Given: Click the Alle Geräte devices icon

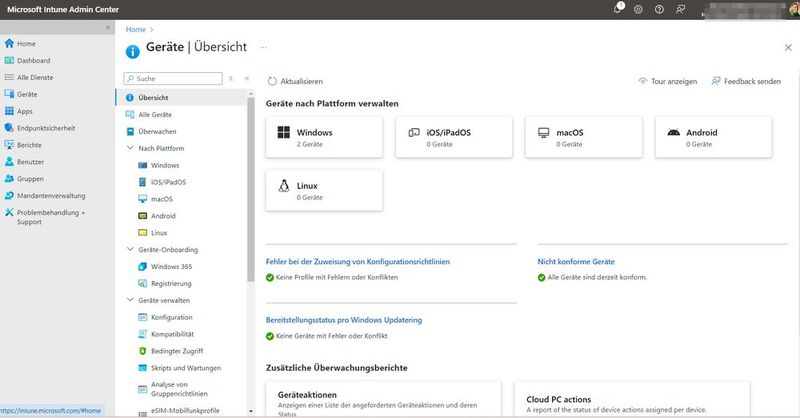Looking at the screenshot, I should tap(130, 114).
